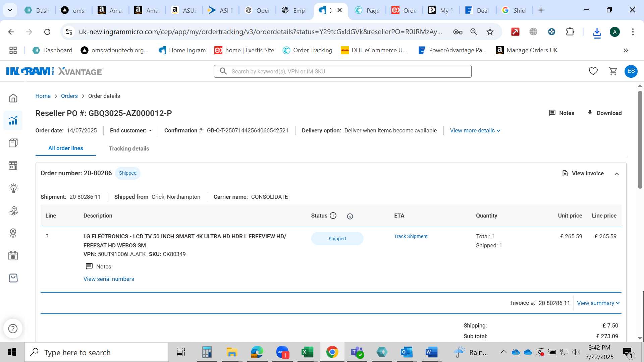Screen dimensions: 644x362
Task: Switch to the Page browser tab
Action: click(x=368, y=10)
